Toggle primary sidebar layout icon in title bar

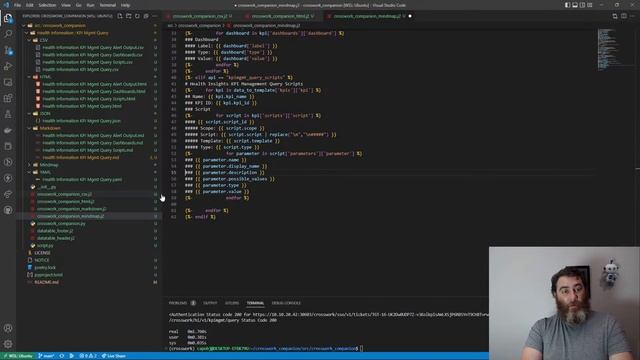567,5
